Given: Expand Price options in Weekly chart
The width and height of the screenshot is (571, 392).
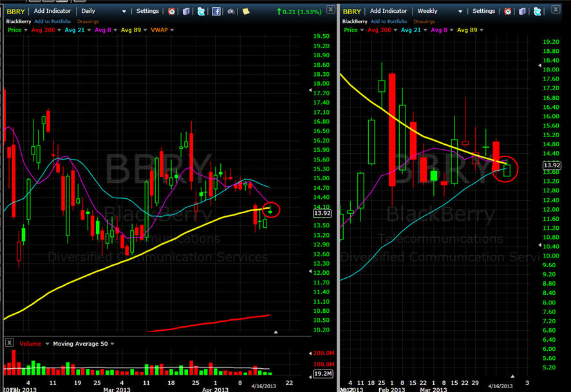Looking at the screenshot, I should [x=362, y=30].
